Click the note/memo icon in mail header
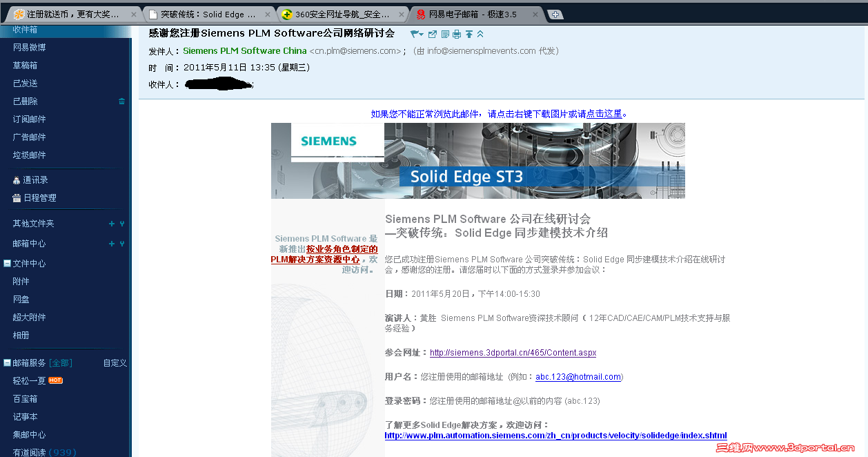The width and height of the screenshot is (868, 457). point(445,34)
